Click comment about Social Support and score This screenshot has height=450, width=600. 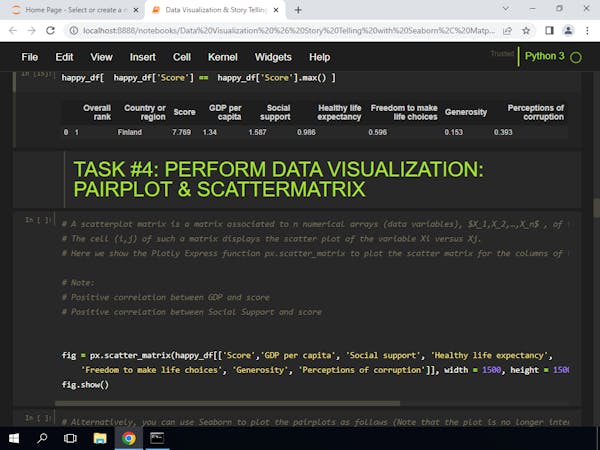192,312
